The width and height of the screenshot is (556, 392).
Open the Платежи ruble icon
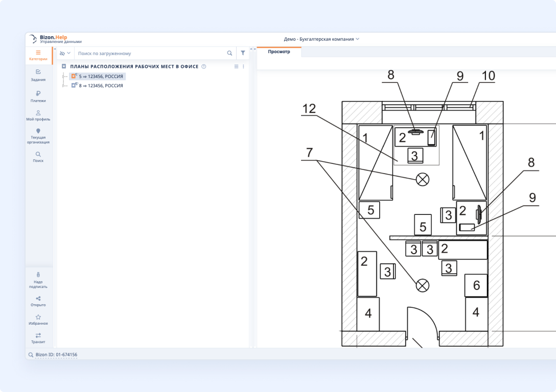pos(38,96)
